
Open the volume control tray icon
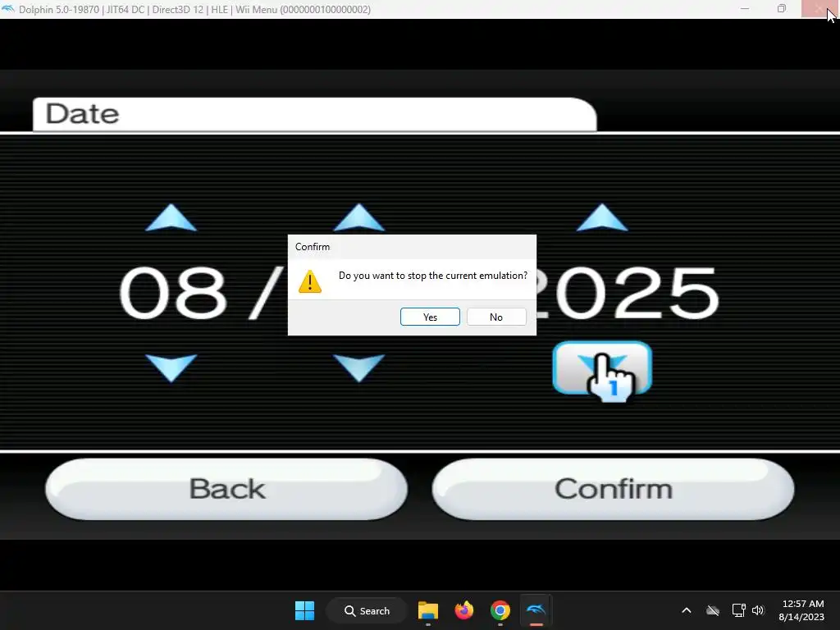(x=758, y=610)
